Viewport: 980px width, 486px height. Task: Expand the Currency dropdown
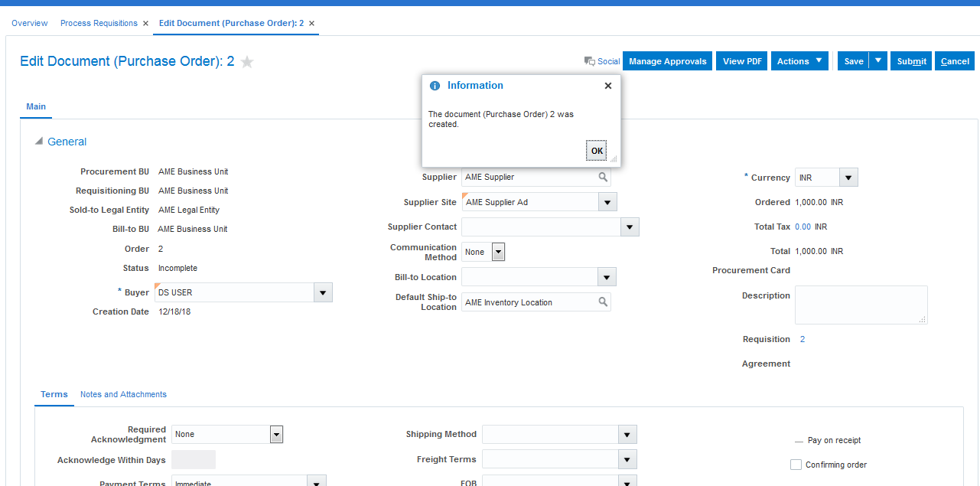click(848, 178)
